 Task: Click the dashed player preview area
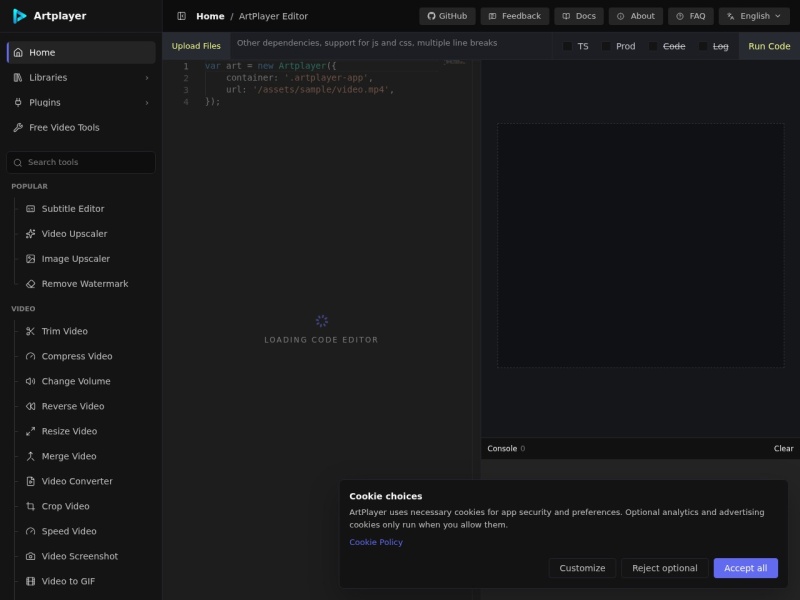(x=641, y=245)
